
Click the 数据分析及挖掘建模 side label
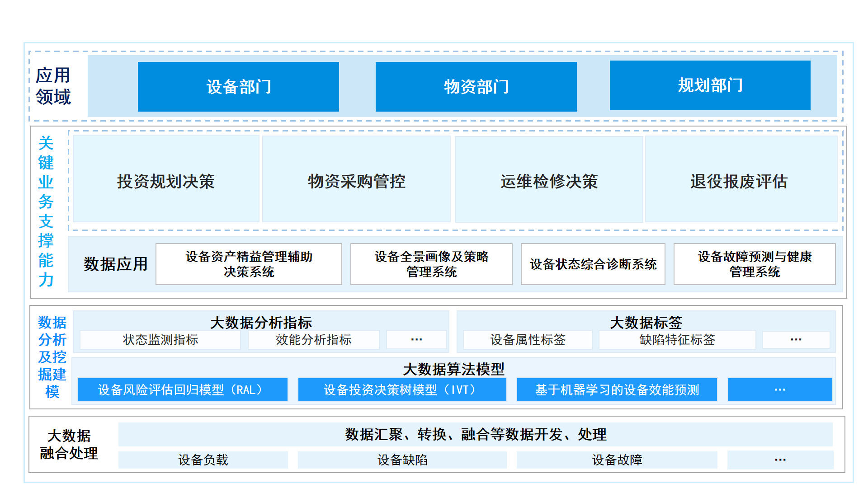click(52, 357)
